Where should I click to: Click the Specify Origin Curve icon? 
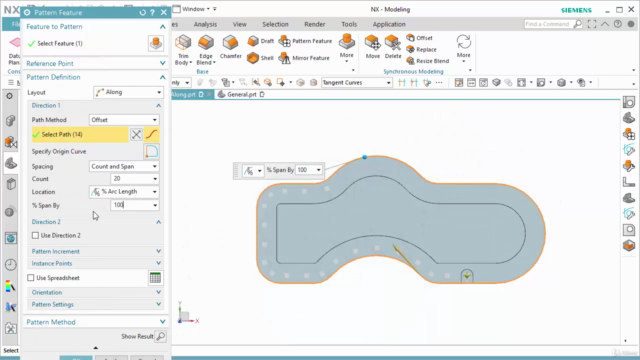click(x=151, y=151)
